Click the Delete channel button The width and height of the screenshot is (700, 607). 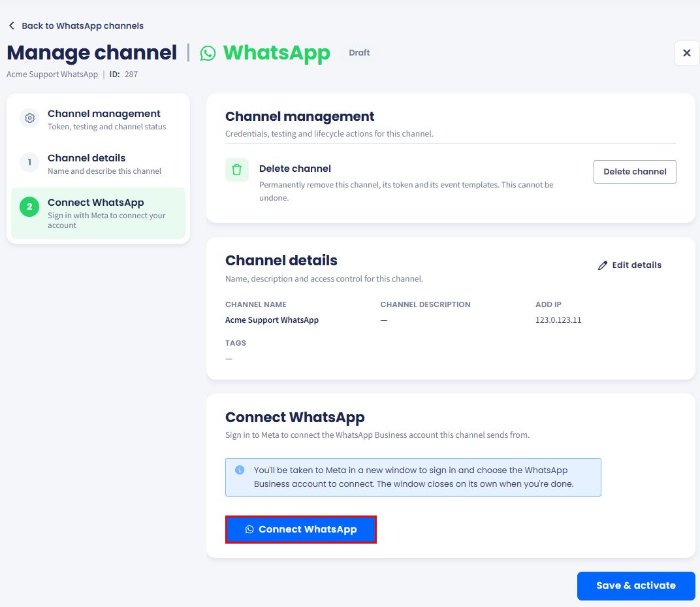pos(635,171)
